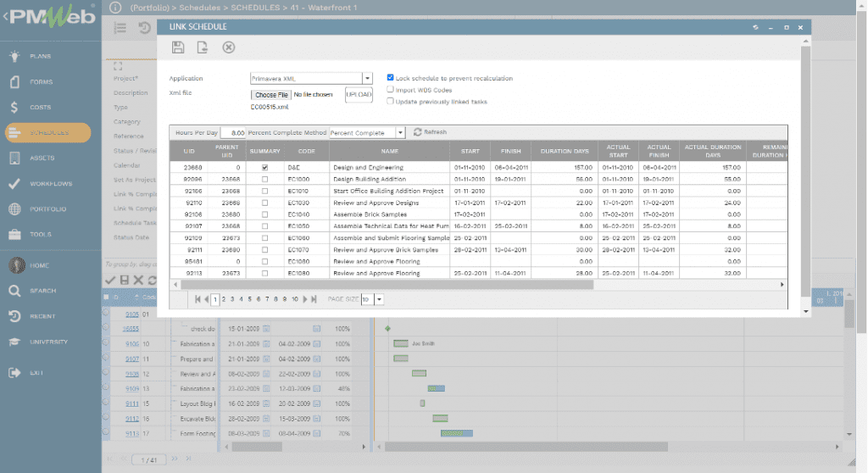Click the grid horizontal scrollbar thumb
The image size is (868, 473).
(387, 285)
